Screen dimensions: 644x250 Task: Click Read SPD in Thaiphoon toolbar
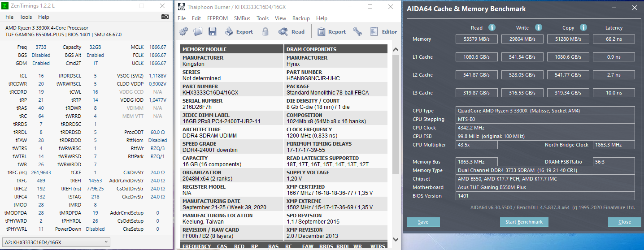(x=291, y=32)
